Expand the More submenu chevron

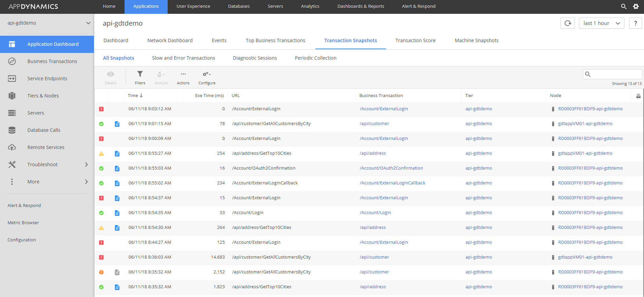coord(87,182)
